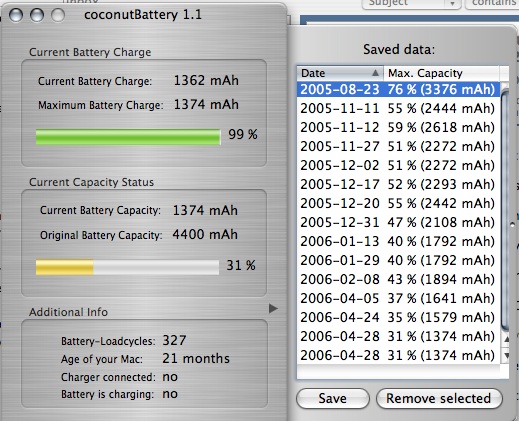519x421 pixels.
Task: Open the Subject dropdown in background window
Action: tap(411, 3)
